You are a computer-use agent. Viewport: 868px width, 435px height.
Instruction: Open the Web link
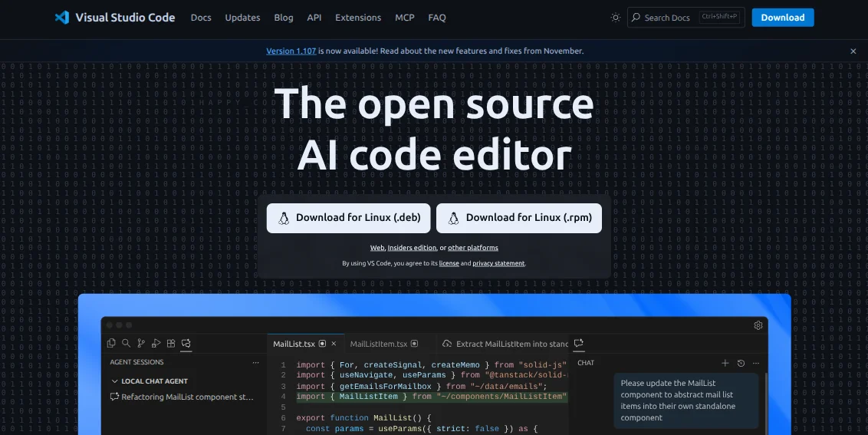point(377,248)
